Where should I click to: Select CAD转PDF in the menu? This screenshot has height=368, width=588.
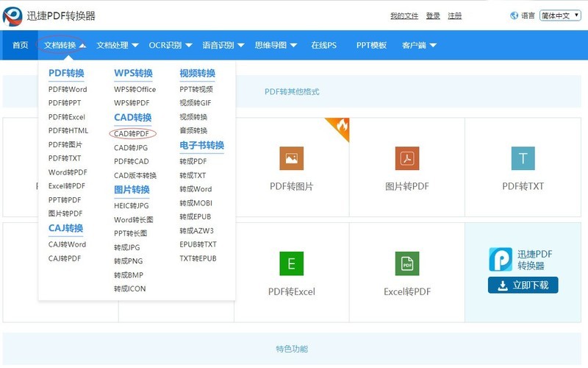coord(132,134)
